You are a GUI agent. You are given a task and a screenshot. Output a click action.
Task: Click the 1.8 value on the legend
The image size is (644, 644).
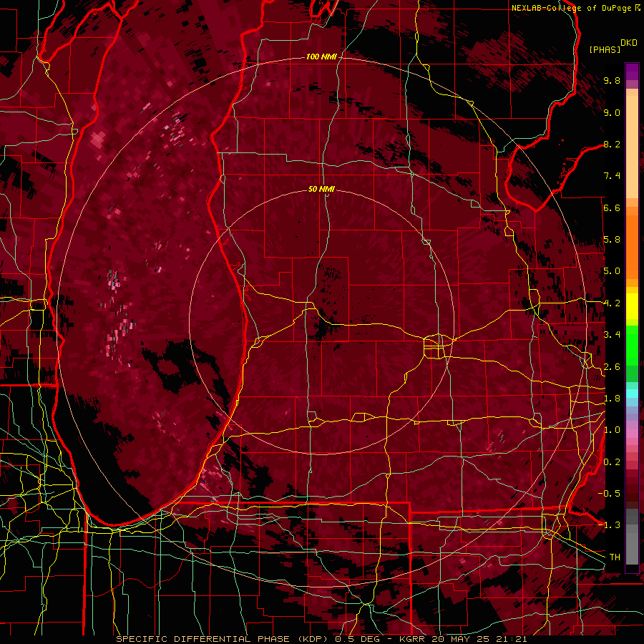pos(612,399)
